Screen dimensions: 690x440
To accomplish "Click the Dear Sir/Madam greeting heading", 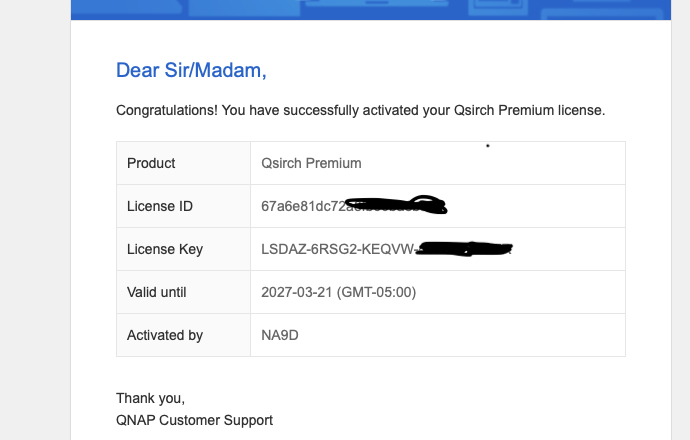I will pyautogui.click(x=191, y=70).
